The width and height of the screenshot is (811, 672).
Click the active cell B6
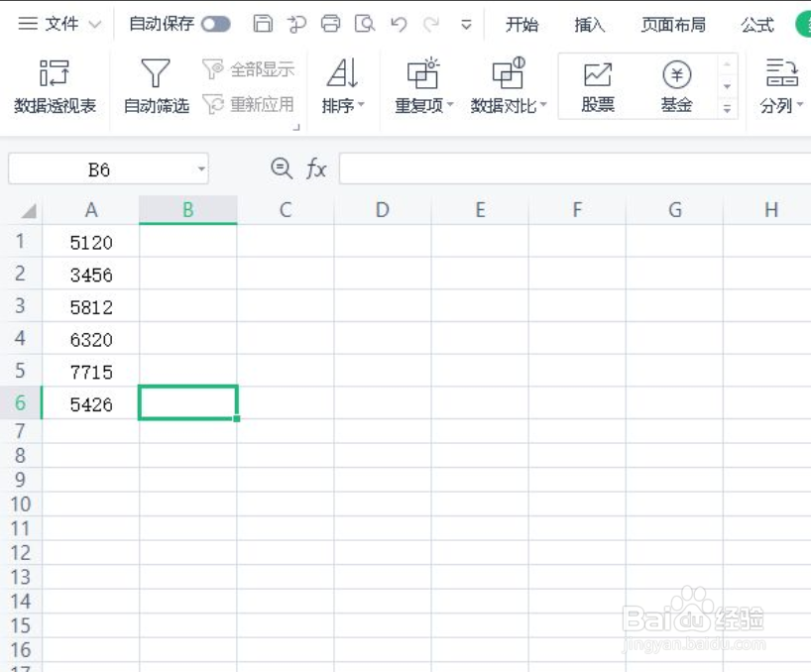tap(188, 402)
